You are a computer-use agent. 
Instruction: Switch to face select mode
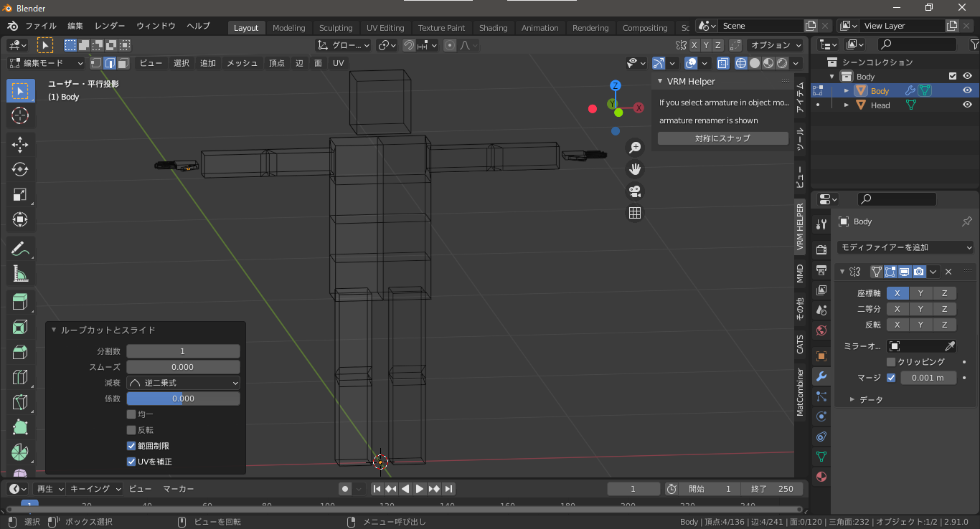[123, 63]
